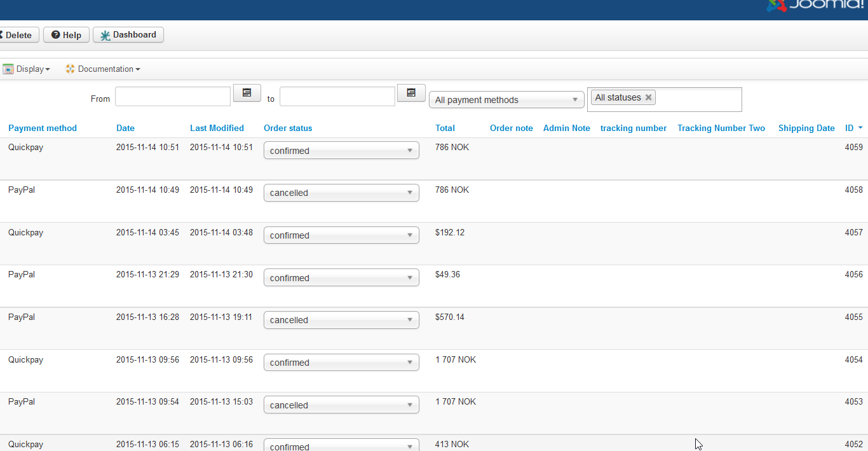Open status dropdown for order 4056
Viewport: 868px width, 451px height.
(x=341, y=278)
